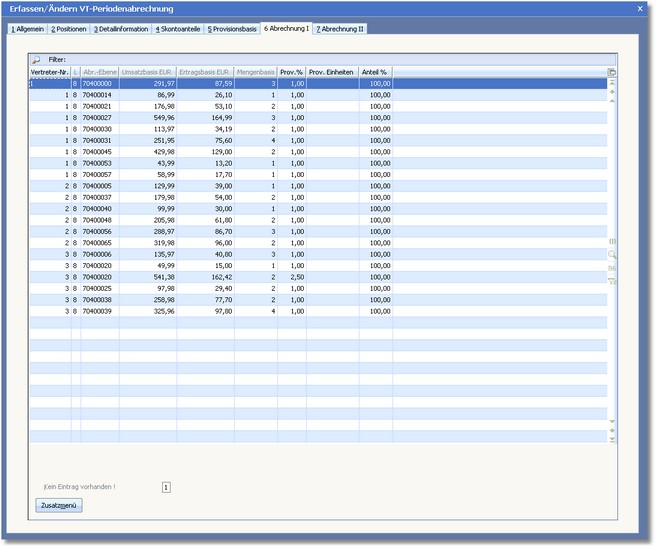The image size is (656, 548).
Task: Close the VT-Periodenabrechnung window
Action: tap(641, 8)
